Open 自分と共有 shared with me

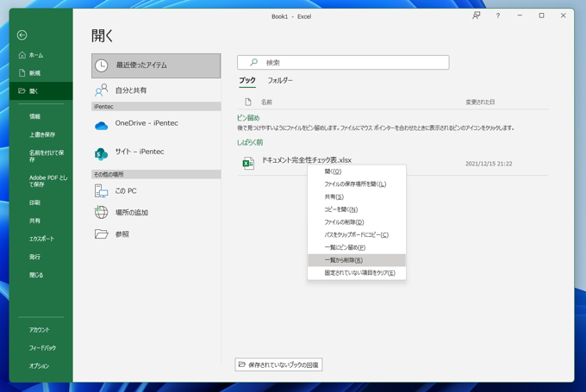(x=156, y=90)
